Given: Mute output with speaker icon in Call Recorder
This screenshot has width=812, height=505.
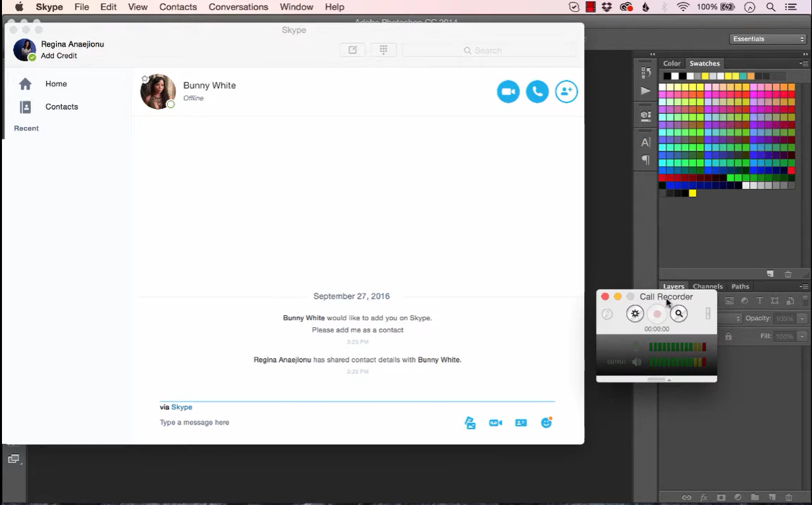Looking at the screenshot, I should pyautogui.click(x=636, y=361).
